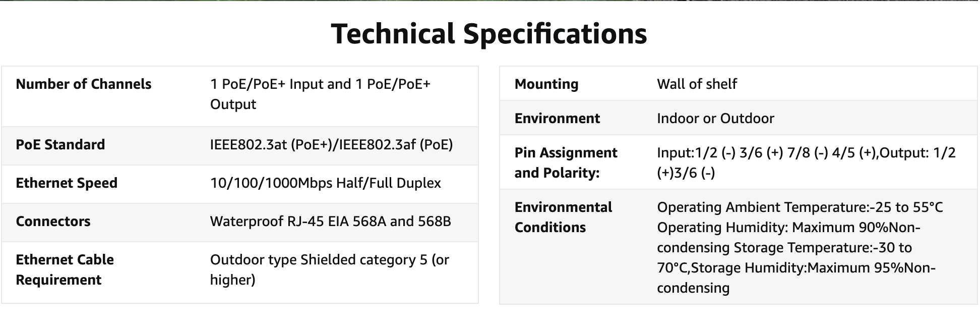Click the Pin Assignment and Polarity label
Screen dimensions: 980x326
[x=566, y=163]
